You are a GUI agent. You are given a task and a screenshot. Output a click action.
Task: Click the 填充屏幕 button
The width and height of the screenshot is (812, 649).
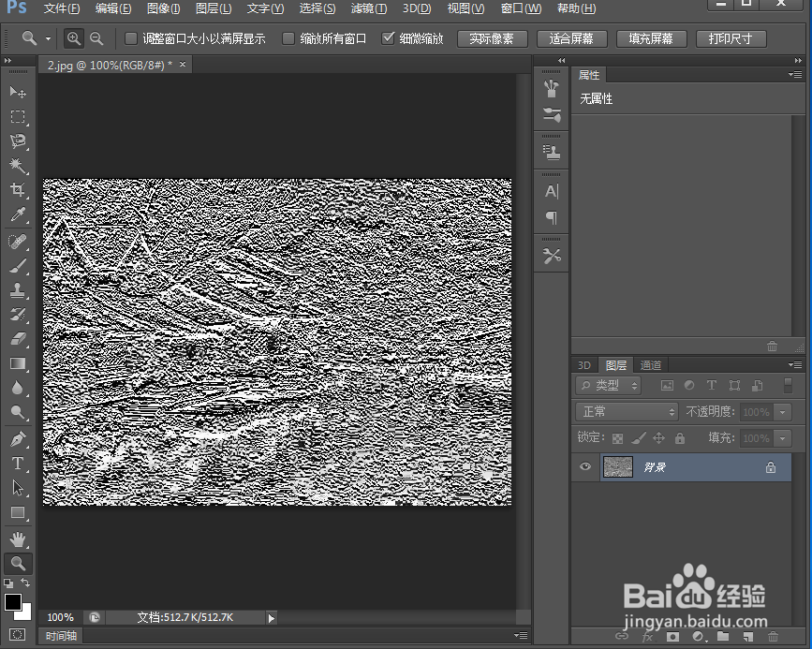coord(652,38)
